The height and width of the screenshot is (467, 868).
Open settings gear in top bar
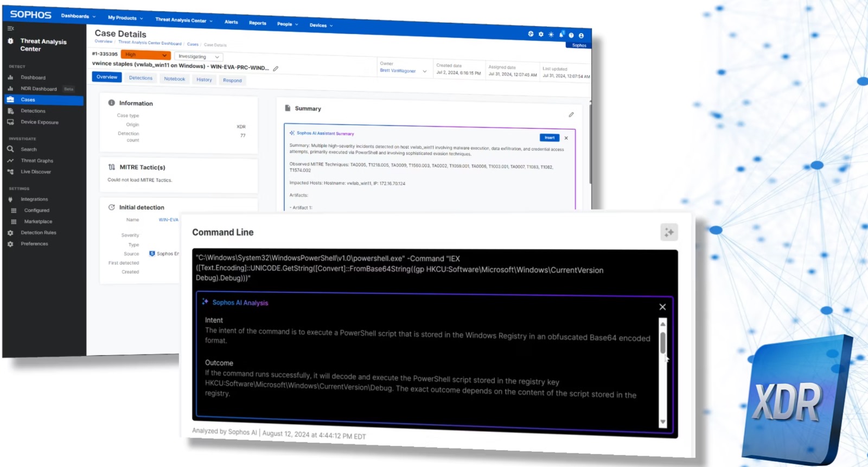541,34
